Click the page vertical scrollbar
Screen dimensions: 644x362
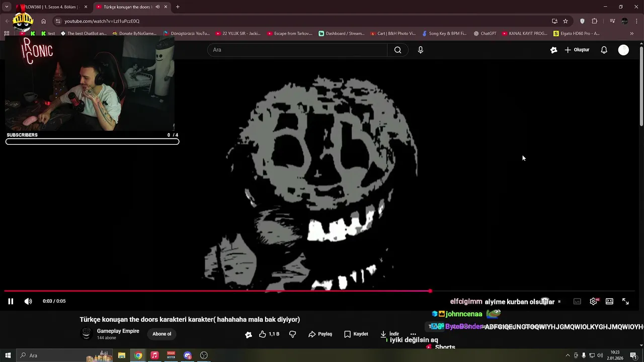(x=641, y=85)
